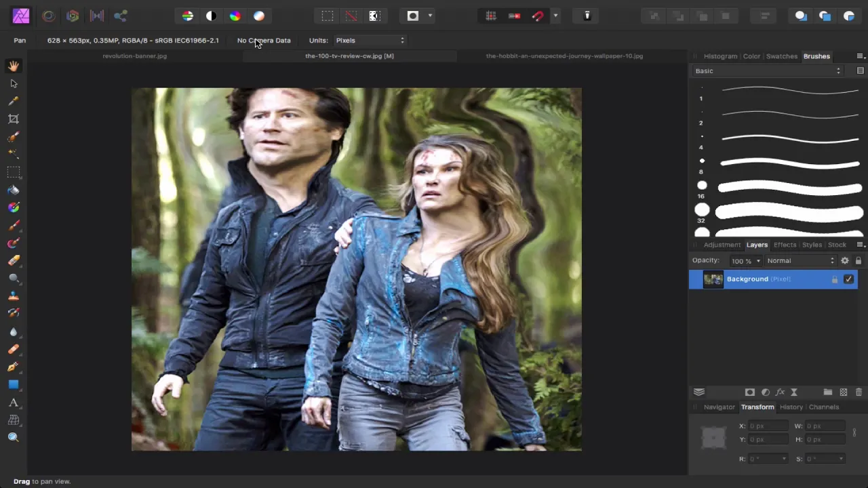Switch to the Export Persona

(x=121, y=16)
